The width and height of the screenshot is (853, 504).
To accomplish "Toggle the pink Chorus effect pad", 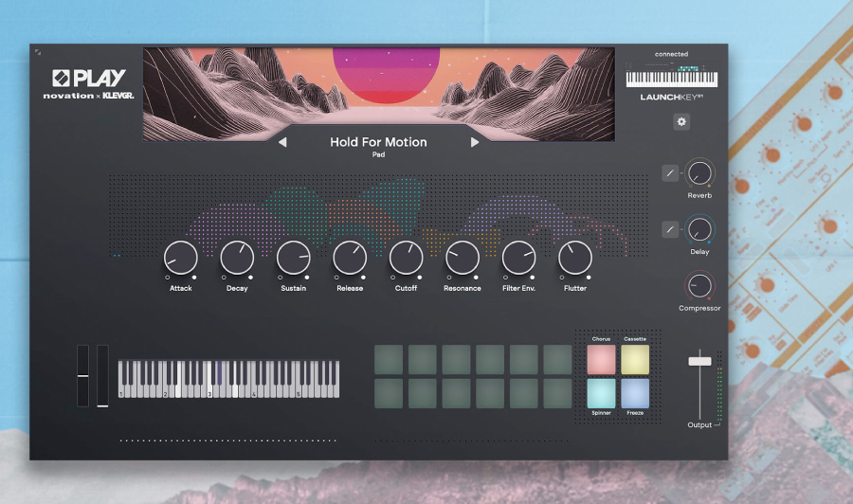I will click(x=601, y=360).
